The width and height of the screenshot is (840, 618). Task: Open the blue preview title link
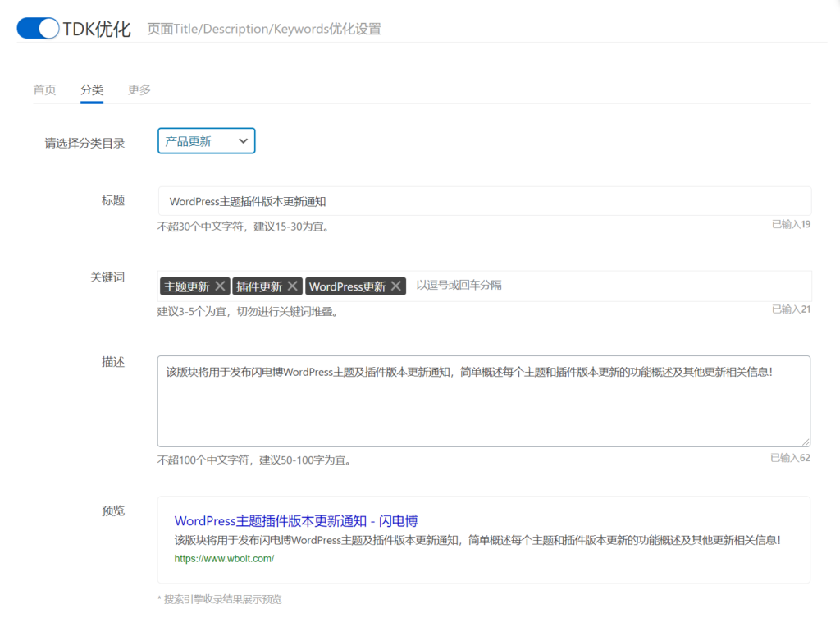pyautogui.click(x=296, y=520)
